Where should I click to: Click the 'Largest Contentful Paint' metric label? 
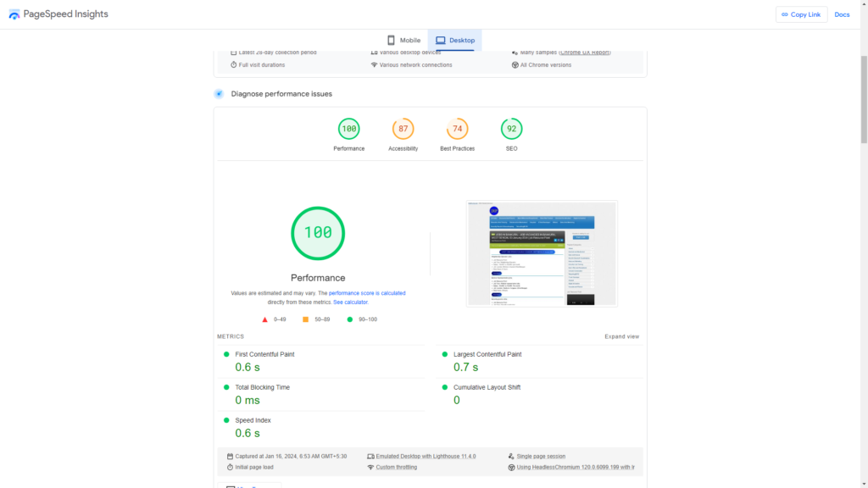tap(487, 354)
